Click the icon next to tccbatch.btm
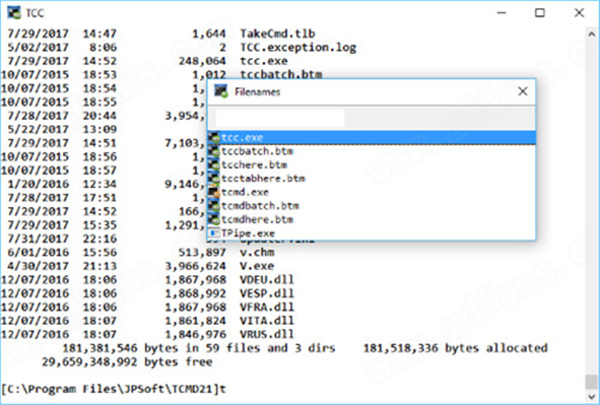 [x=214, y=151]
